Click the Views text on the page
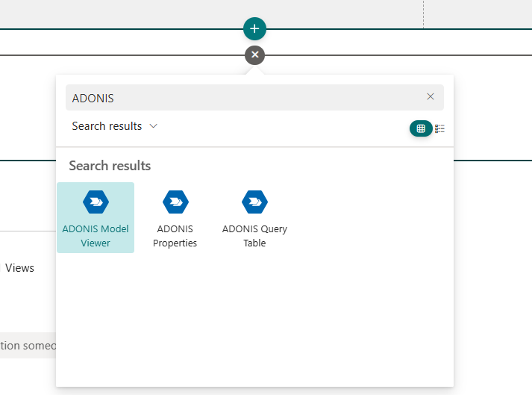This screenshot has width=532, height=395. click(x=19, y=268)
